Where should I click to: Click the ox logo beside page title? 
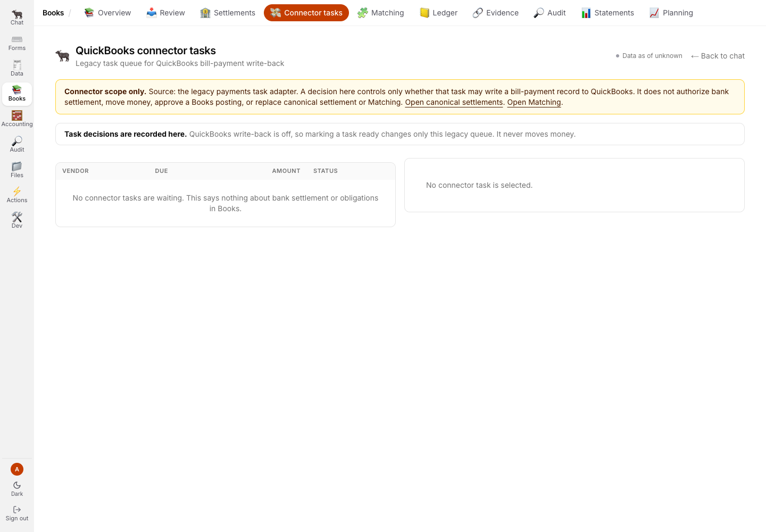click(62, 55)
